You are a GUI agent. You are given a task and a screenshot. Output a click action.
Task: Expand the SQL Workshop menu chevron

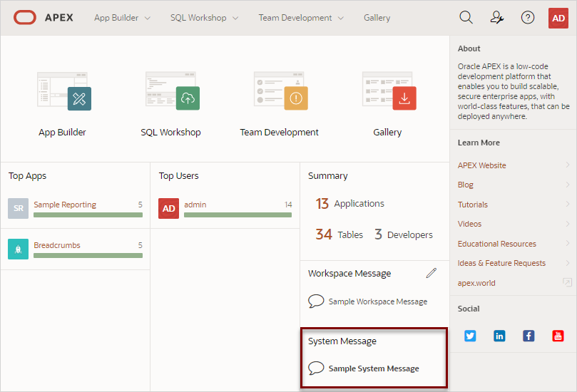tap(235, 18)
